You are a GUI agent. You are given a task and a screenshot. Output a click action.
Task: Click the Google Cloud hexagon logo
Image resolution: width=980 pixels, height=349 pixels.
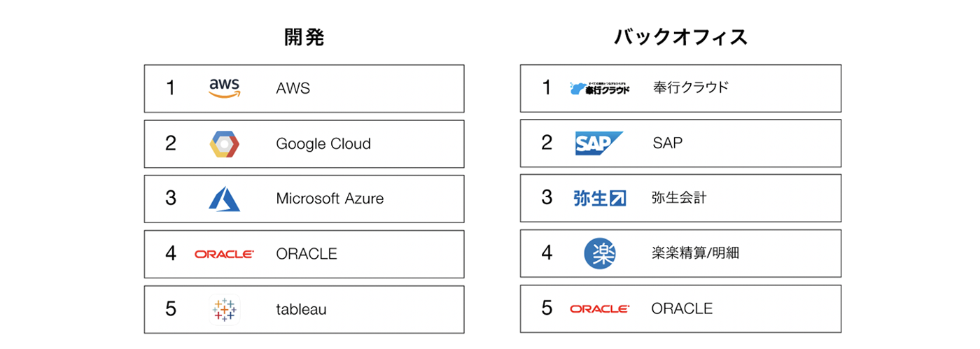click(224, 143)
